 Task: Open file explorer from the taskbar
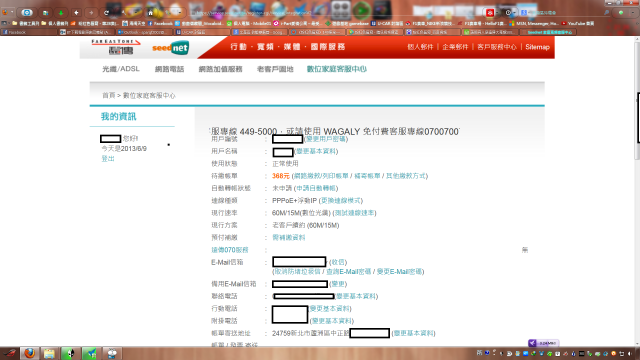[49, 353]
